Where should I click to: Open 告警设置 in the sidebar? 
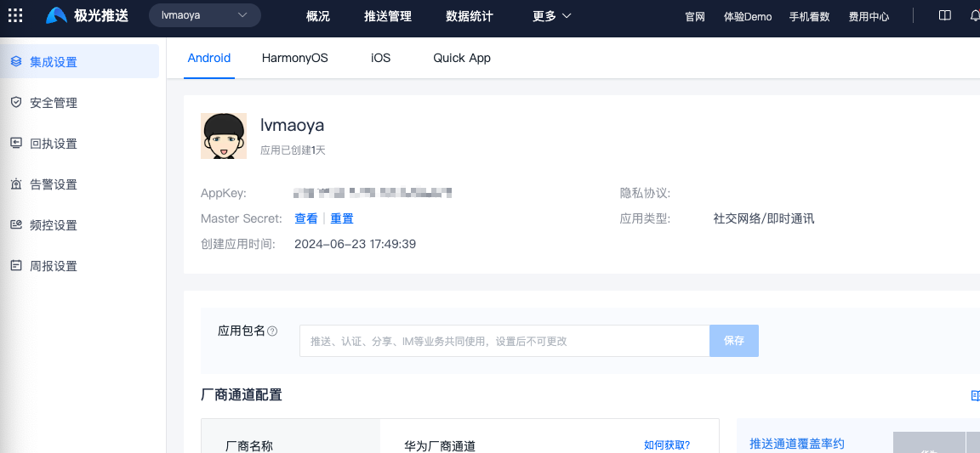[54, 184]
